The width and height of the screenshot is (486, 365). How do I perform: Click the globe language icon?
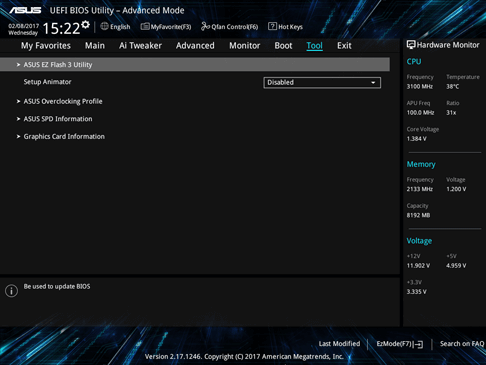coord(104,26)
